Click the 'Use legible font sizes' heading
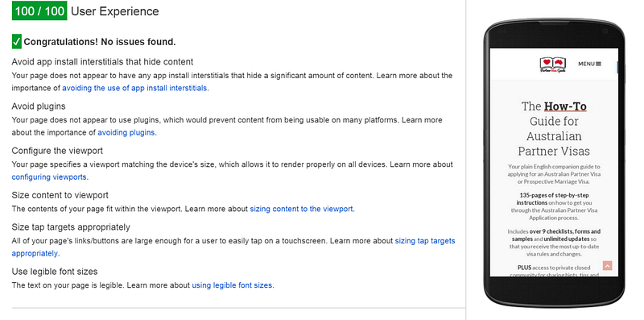 pyautogui.click(x=55, y=272)
